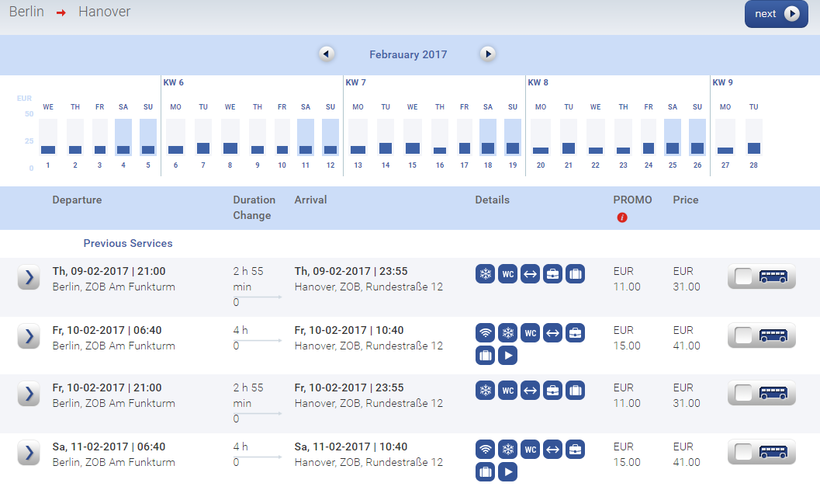Viewport: 820px width, 490px height.
Task: Expand Saturday 11-02-2017 06:40 service row
Action: click(28, 452)
